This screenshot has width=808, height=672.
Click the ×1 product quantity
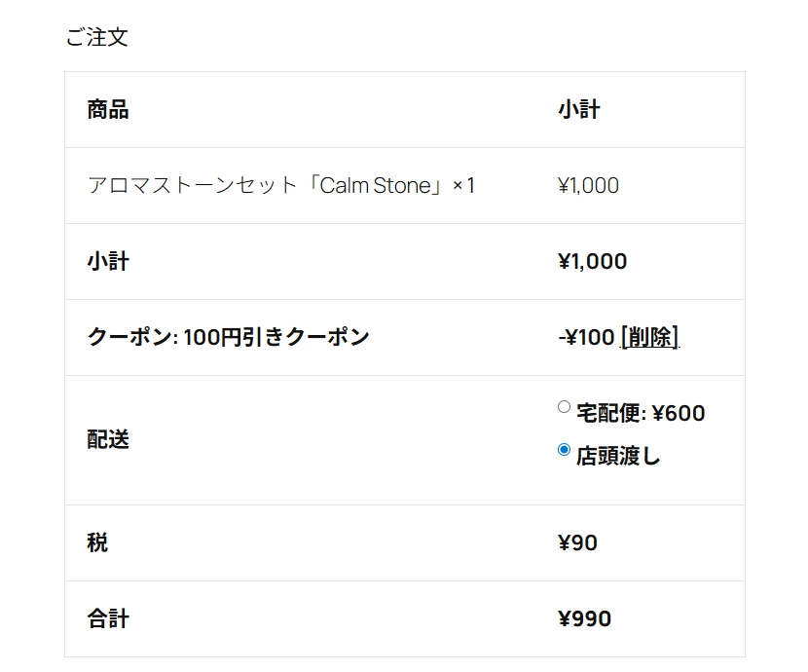point(463,185)
